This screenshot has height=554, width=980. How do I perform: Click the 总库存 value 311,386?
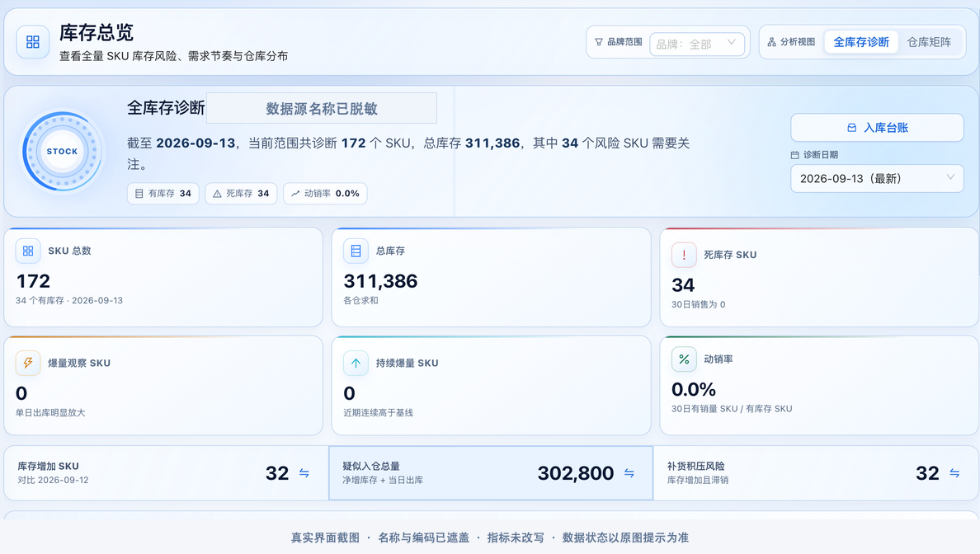click(380, 281)
